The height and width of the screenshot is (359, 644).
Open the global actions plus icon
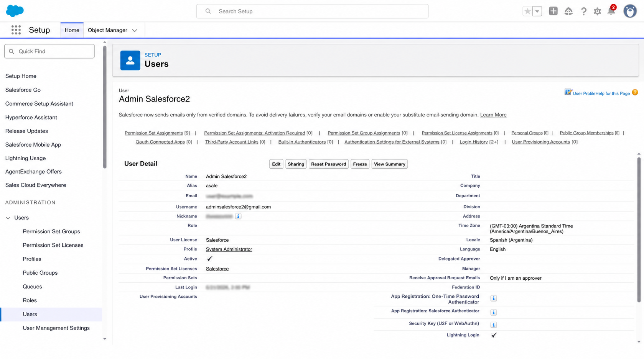[x=553, y=11]
